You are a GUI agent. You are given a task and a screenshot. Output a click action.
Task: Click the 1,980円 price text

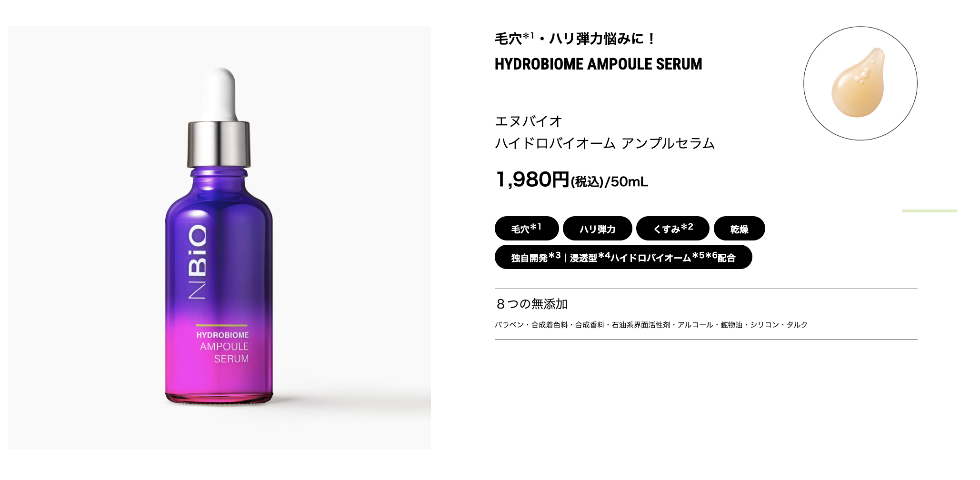coord(532,180)
